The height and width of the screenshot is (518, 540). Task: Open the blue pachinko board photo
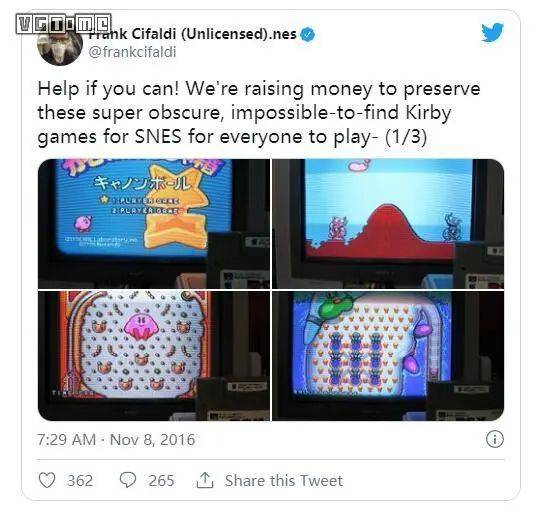click(388, 356)
